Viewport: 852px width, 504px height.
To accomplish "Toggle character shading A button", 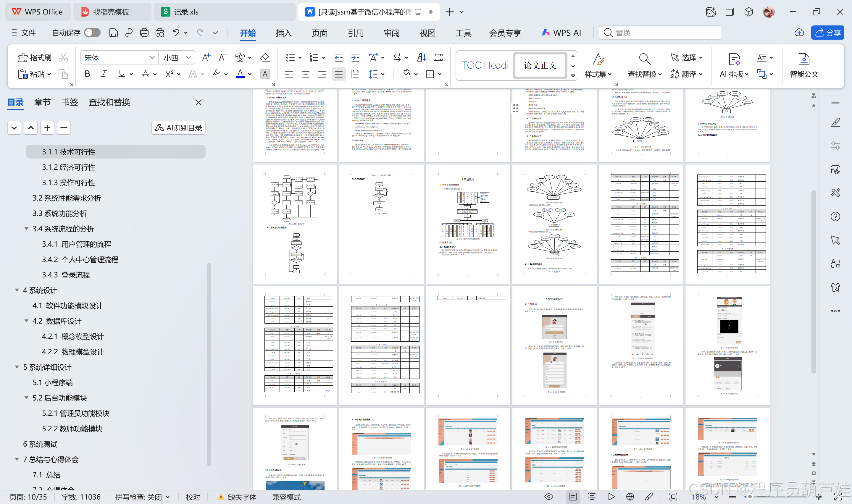I will point(265,74).
